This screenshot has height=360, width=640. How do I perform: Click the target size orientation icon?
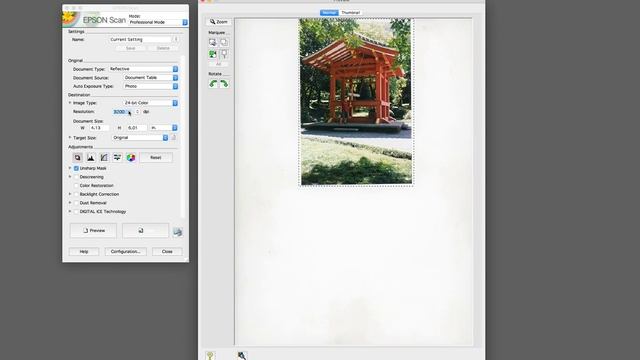173,138
